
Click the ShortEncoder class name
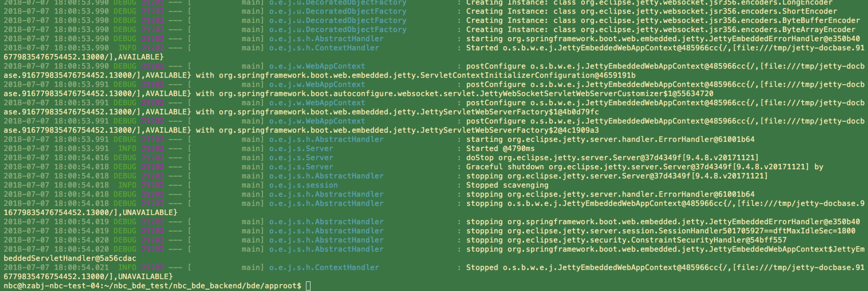click(809, 11)
